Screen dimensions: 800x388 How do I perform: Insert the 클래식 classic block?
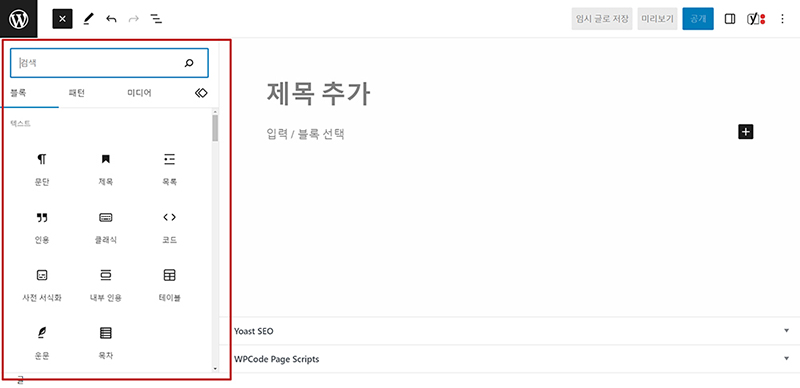point(106,228)
